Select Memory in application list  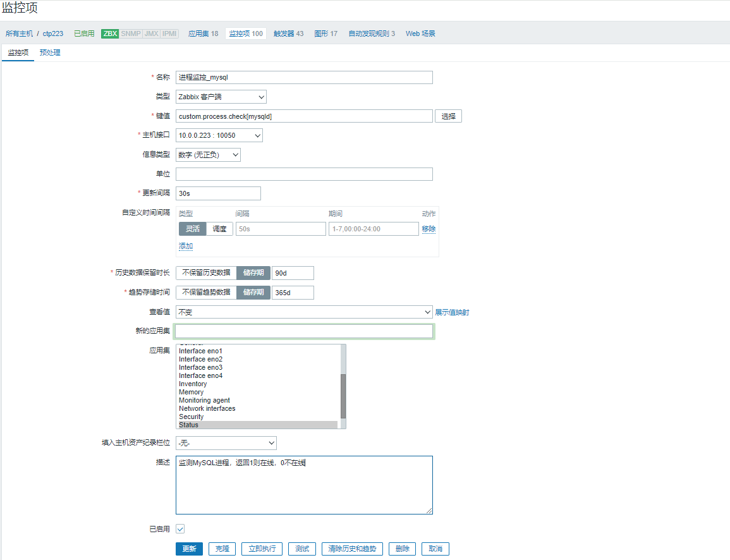click(x=258, y=392)
